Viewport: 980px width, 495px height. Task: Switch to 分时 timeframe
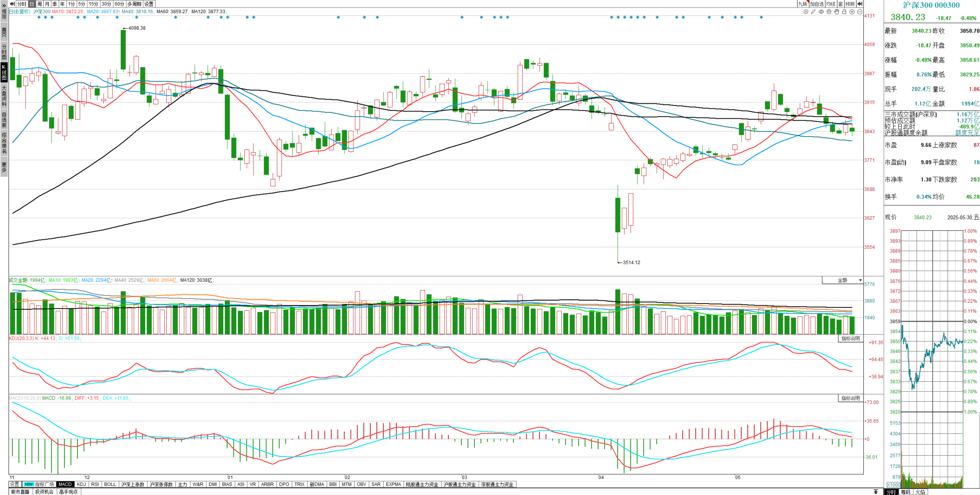tap(22, 4)
